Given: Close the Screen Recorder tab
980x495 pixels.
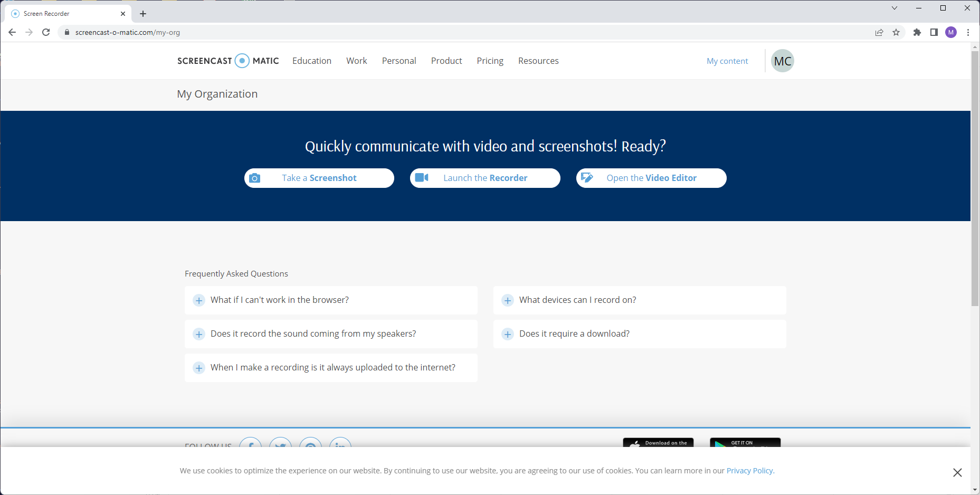Looking at the screenshot, I should (x=123, y=14).
